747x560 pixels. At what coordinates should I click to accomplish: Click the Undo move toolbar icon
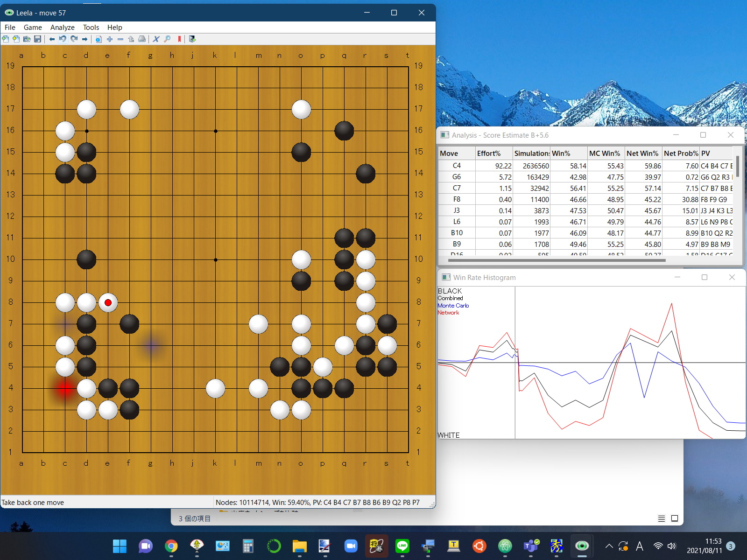63,39
